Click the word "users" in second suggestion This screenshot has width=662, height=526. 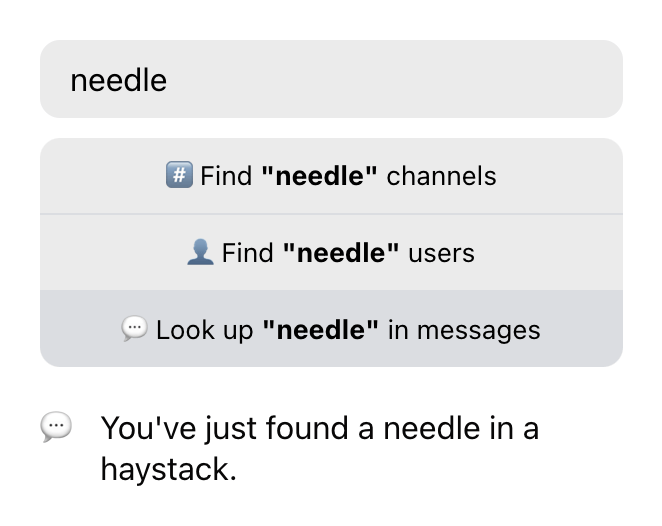point(441,253)
